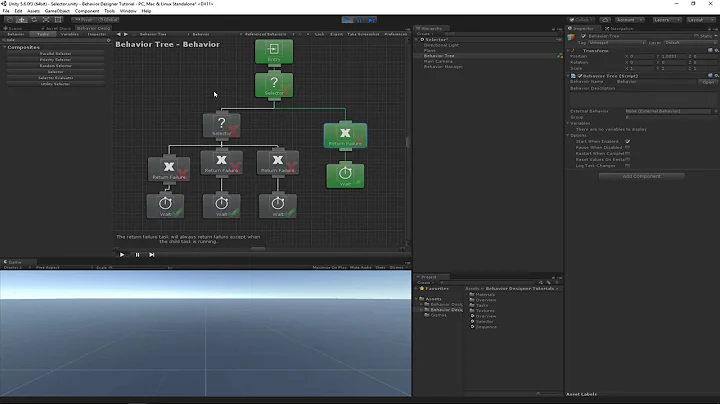Select the Hand tool in Unity toolbar
720x404 pixels.
[x=9, y=20]
